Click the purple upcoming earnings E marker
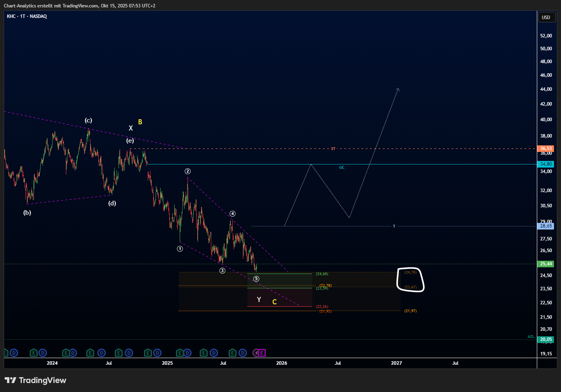This screenshot has width=561, height=392. (x=262, y=353)
